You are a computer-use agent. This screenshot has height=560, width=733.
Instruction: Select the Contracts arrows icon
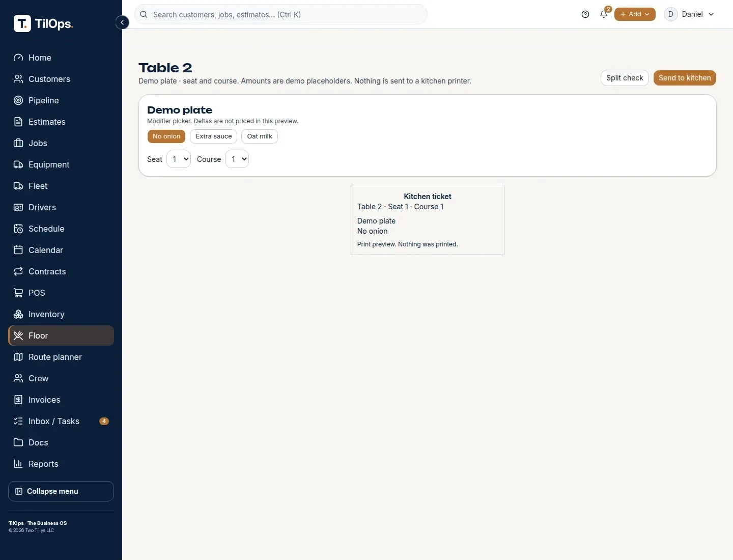(18, 271)
